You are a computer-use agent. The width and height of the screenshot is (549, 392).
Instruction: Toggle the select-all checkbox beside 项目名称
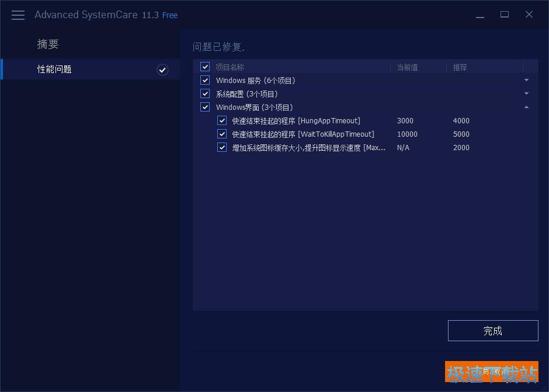pos(205,67)
